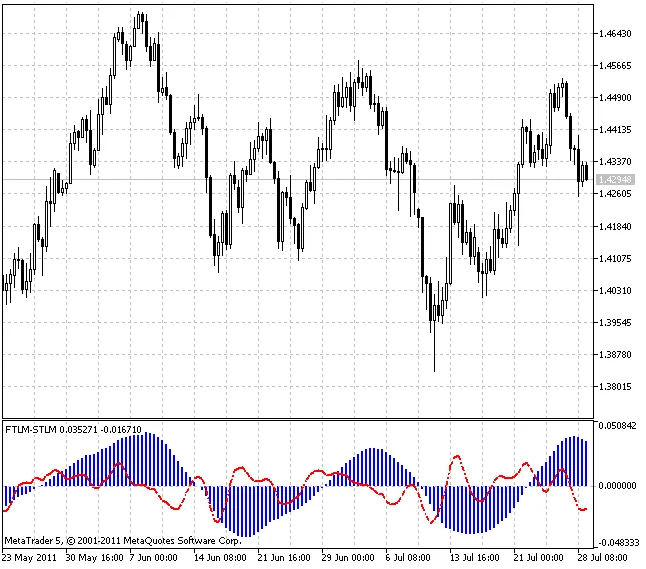Click the 30 May 16:00 time label
The image size is (646, 569).
click(94, 558)
